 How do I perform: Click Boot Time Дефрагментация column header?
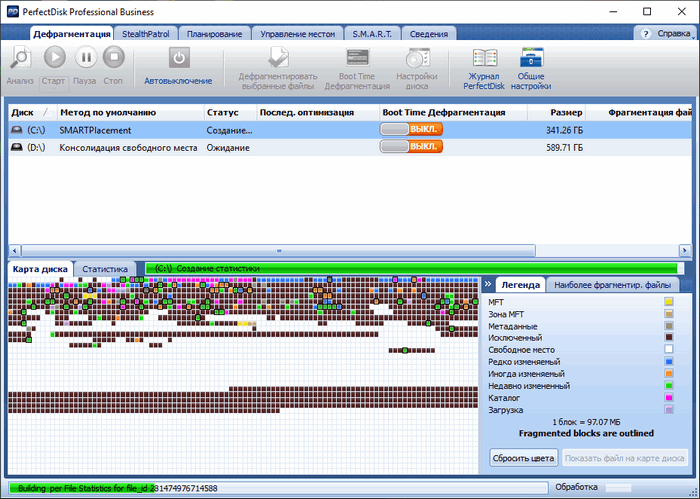pyautogui.click(x=453, y=112)
